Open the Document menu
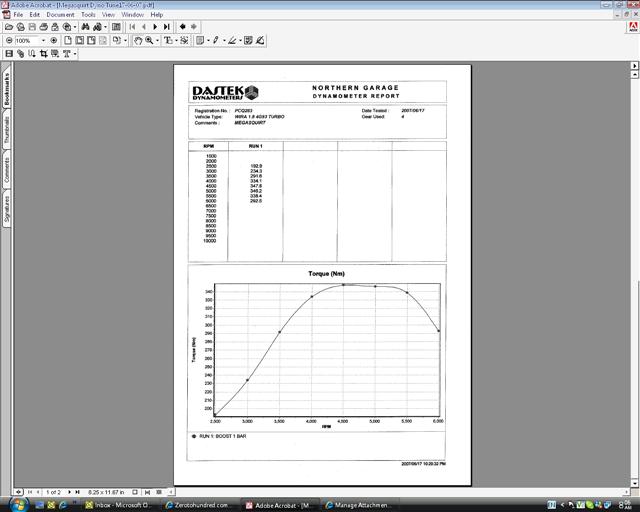The image size is (640, 512). (60, 15)
